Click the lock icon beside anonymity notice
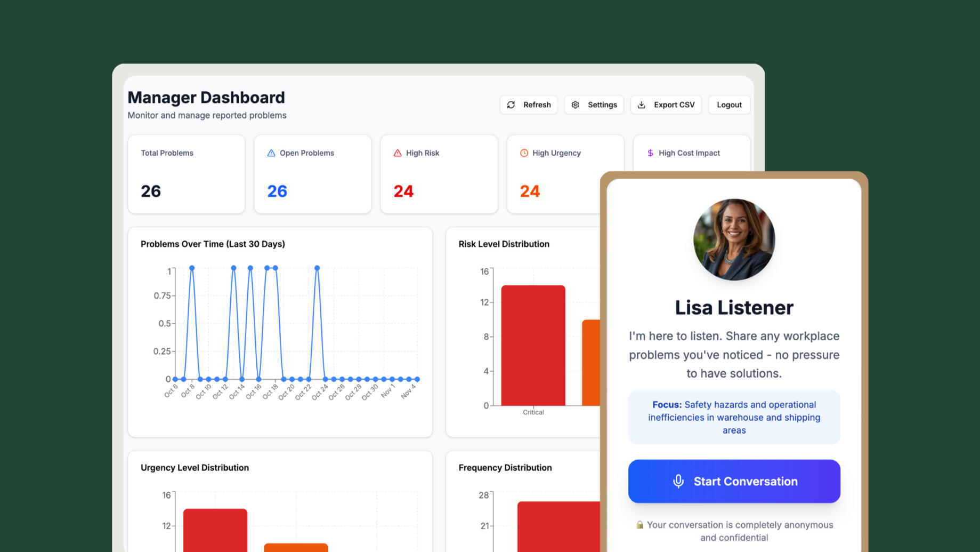Viewport: 980px width, 552px height. point(639,525)
